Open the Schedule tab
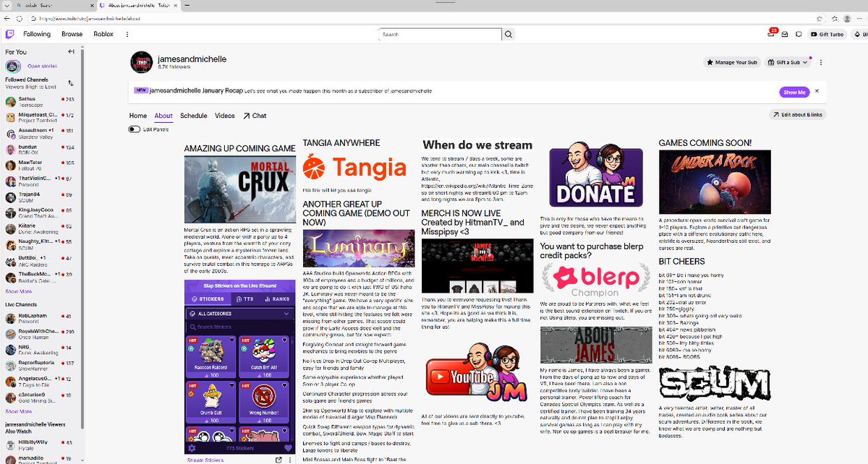 pos(194,116)
